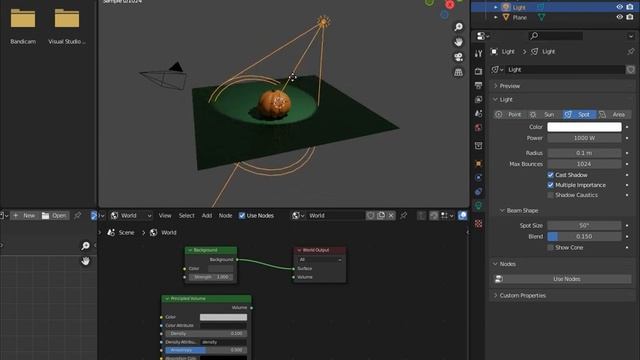The image size is (640, 360).
Task: Open the Render properties tab icon
Action: [478, 71]
